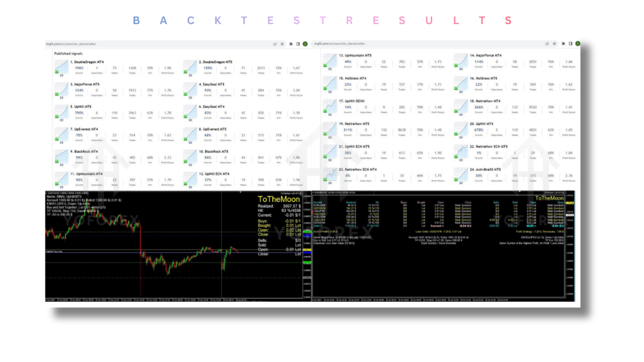The height and width of the screenshot is (362, 644).
Task: Click the 196% growth link of DoubleDragon MT4
Action: pyautogui.click(x=79, y=67)
